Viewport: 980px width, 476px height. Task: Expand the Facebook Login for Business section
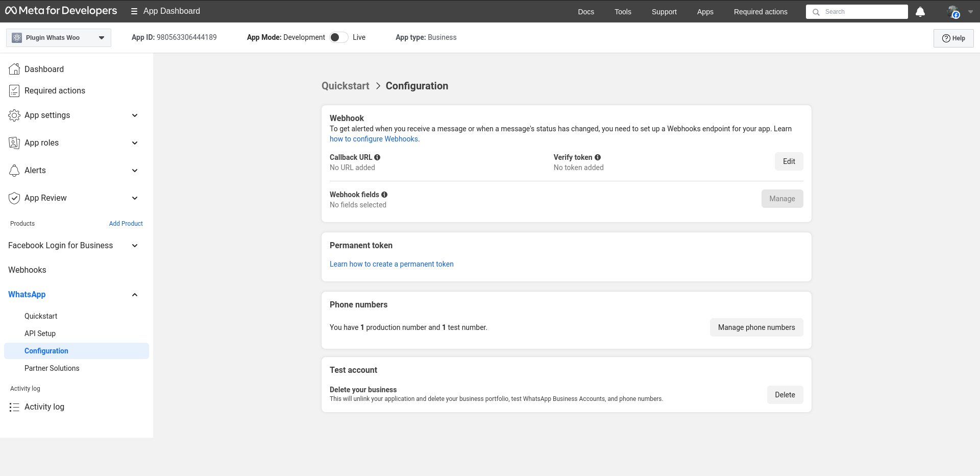tap(134, 246)
